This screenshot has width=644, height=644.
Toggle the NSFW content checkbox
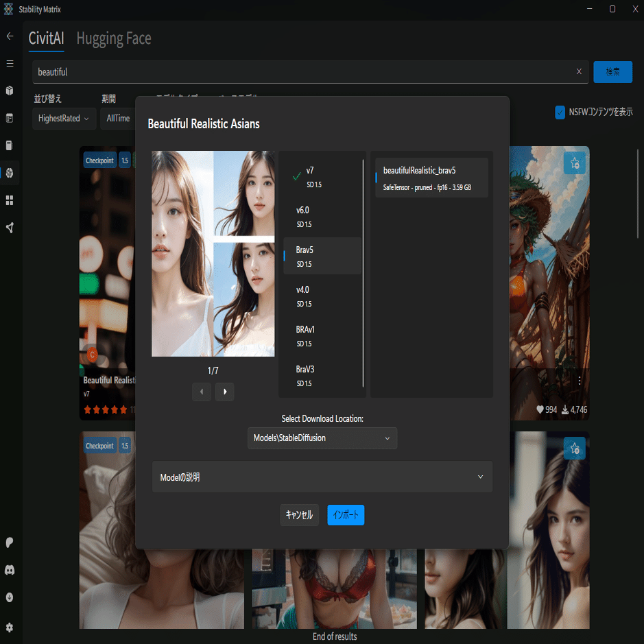(560, 112)
